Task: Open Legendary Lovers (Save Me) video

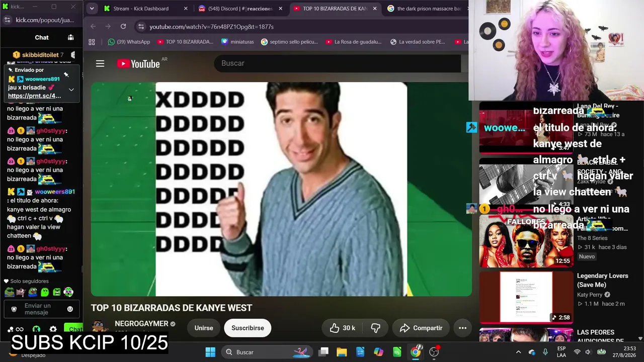Action: click(x=602, y=280)
